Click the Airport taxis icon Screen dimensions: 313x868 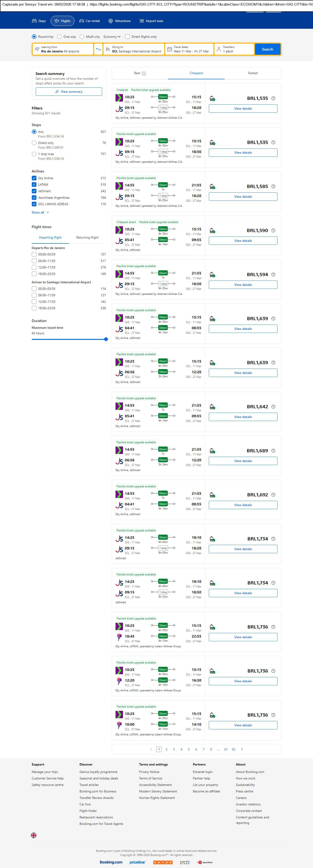142,21
